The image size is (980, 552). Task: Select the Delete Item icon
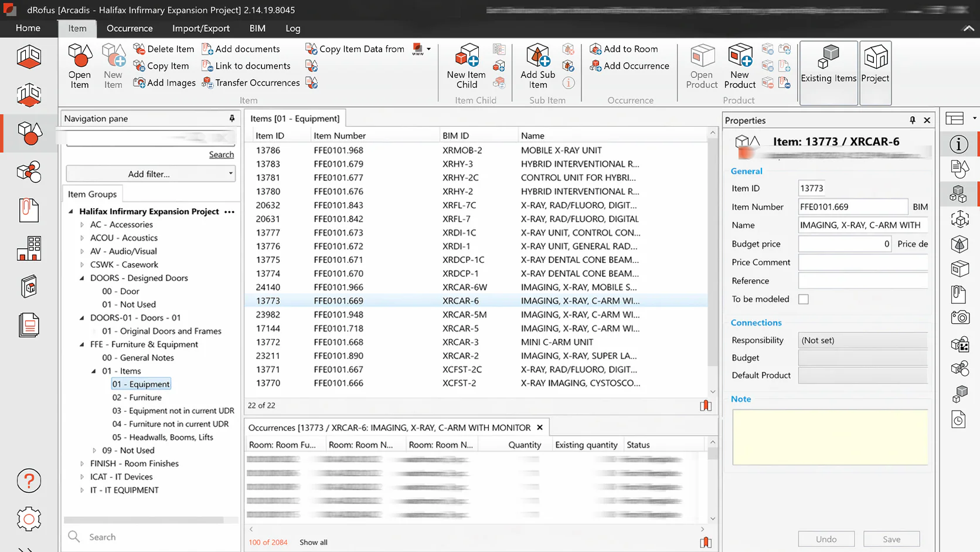pos(139,49)
